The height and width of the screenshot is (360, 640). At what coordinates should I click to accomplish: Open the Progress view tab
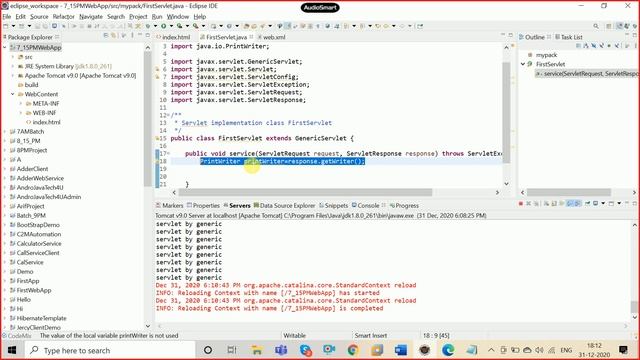point(404,206)
